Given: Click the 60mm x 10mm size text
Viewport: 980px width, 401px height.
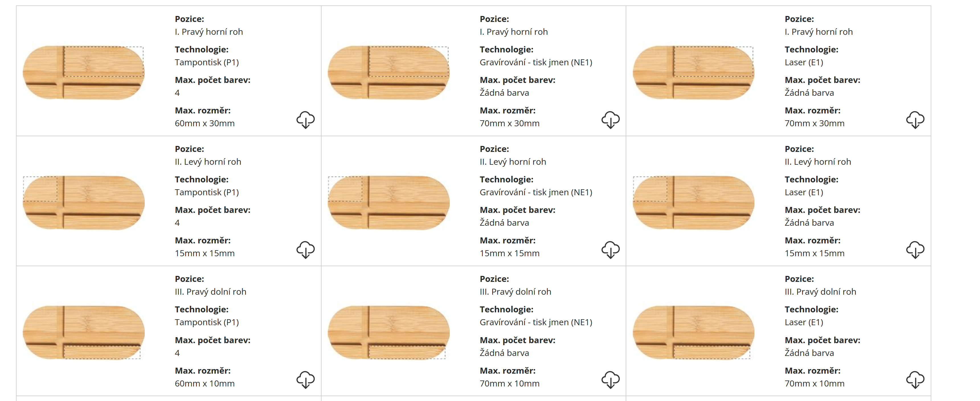Looking at the screenshot, I should coord(205,384).
